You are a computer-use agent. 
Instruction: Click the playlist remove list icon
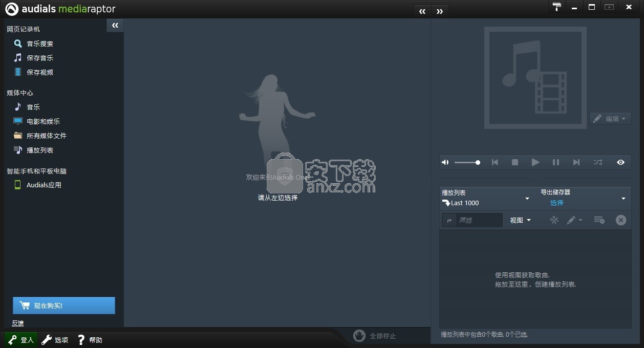click(599, 220)
